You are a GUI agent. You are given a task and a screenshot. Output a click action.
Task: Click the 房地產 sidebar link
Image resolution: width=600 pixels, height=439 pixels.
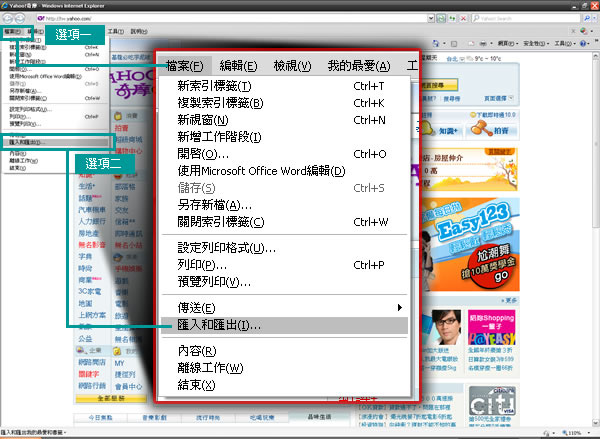tap(89, 233)
